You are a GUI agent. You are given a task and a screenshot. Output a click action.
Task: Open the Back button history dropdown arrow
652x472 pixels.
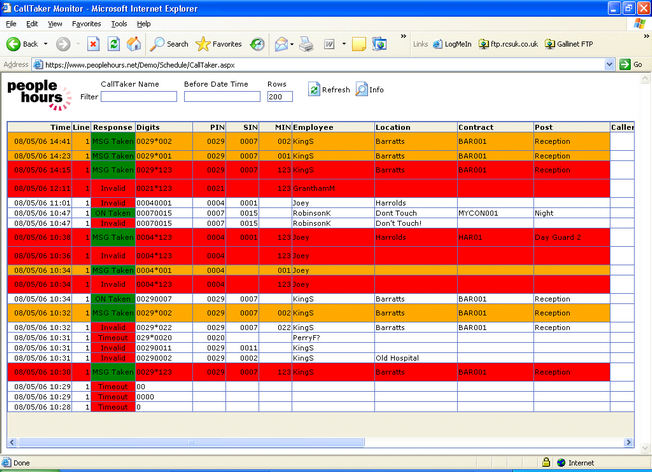coord(45,44)
